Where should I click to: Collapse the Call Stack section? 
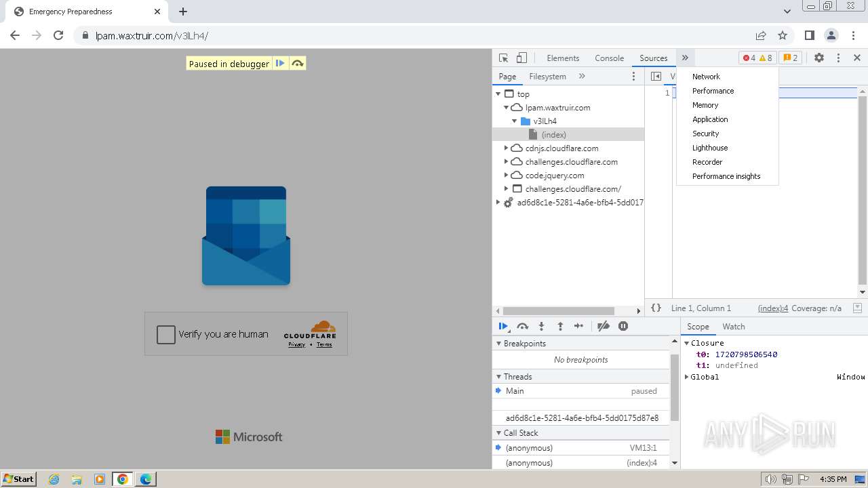tap(498, 433)
